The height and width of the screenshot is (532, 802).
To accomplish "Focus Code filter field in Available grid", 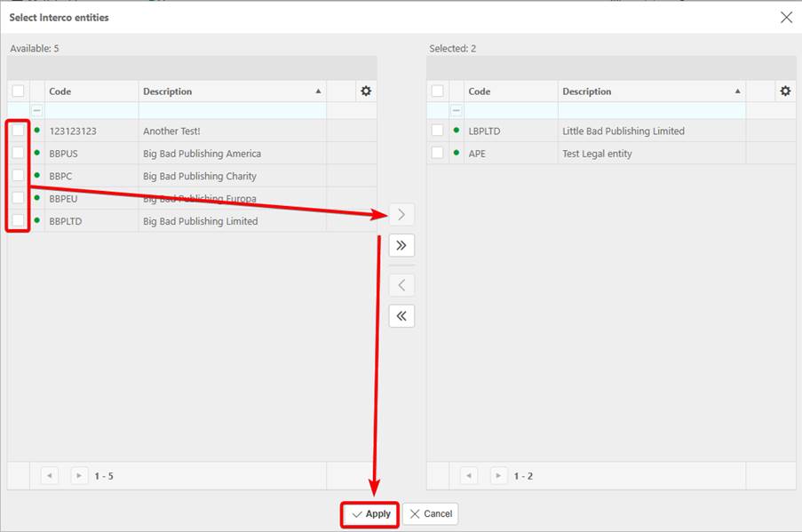I will pyautogui.click(x=91, y=110).
